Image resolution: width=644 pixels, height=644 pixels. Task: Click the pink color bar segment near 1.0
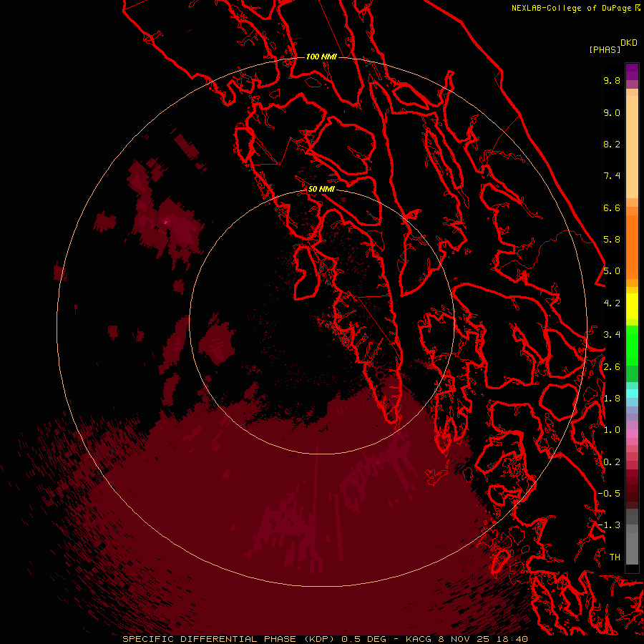click(x=632, y=434)
